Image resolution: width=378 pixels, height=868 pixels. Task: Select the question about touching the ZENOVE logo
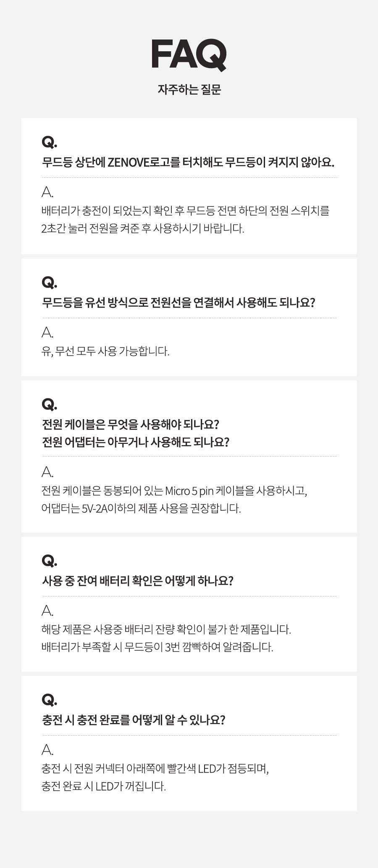188,162
